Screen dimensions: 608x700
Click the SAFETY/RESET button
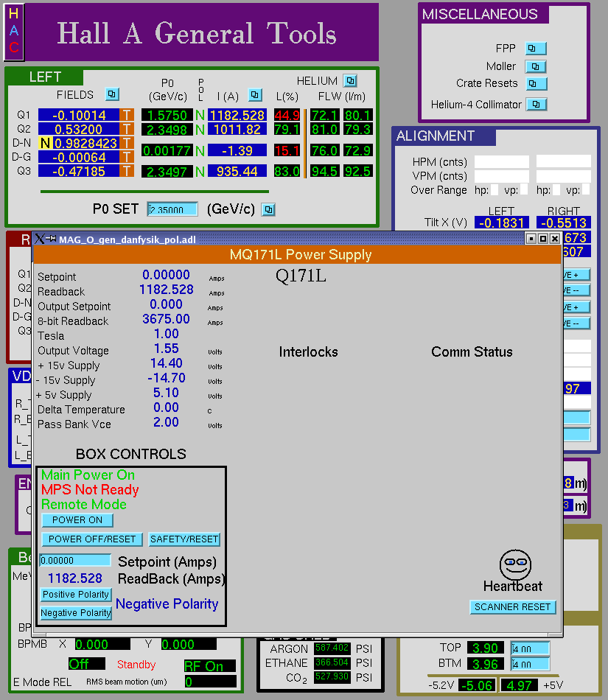[184, 539]
